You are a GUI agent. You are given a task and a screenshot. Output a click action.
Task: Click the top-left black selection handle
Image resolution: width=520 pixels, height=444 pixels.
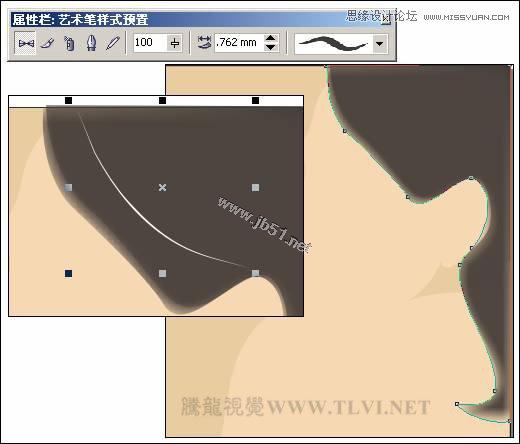pos(68,100)
